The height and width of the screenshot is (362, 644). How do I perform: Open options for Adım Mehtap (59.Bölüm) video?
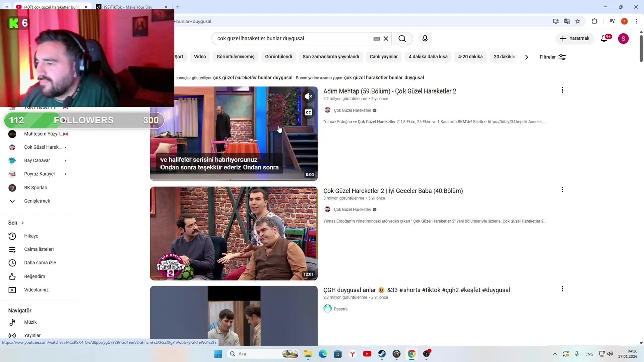coord(562,90)
